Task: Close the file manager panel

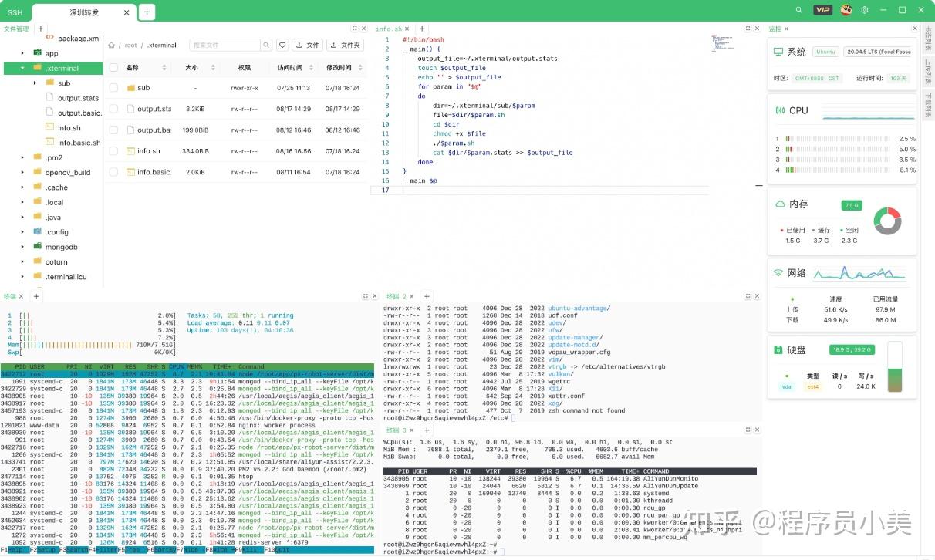Action: [364, 29]
